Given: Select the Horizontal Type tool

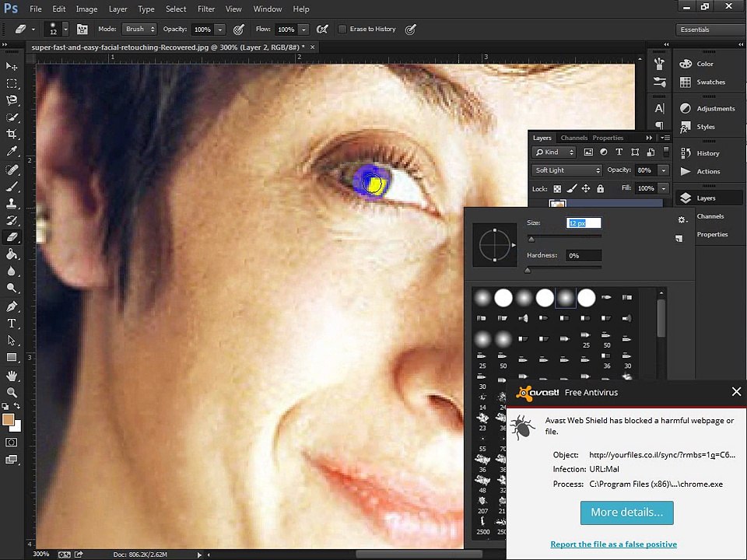Looking at the screenshot, I should [x=12, y=324].
